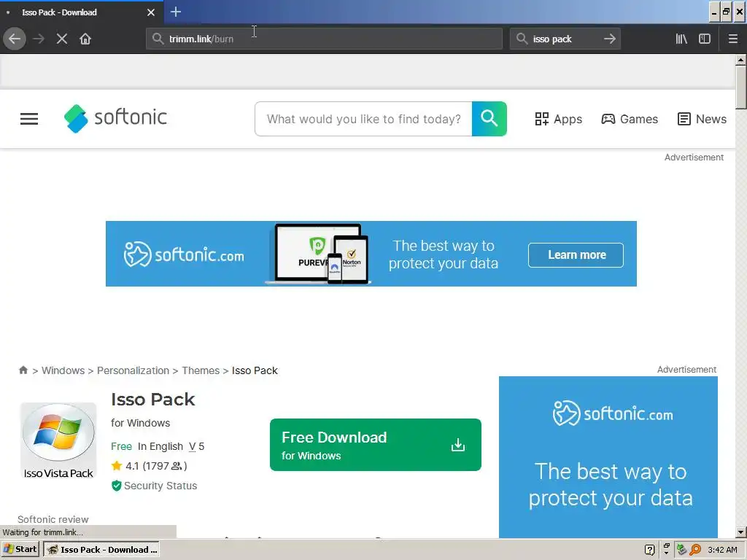Screen dimensions: 747x560
Task: Click the 4.1 (1797) rating text
Action: [156, 466]
